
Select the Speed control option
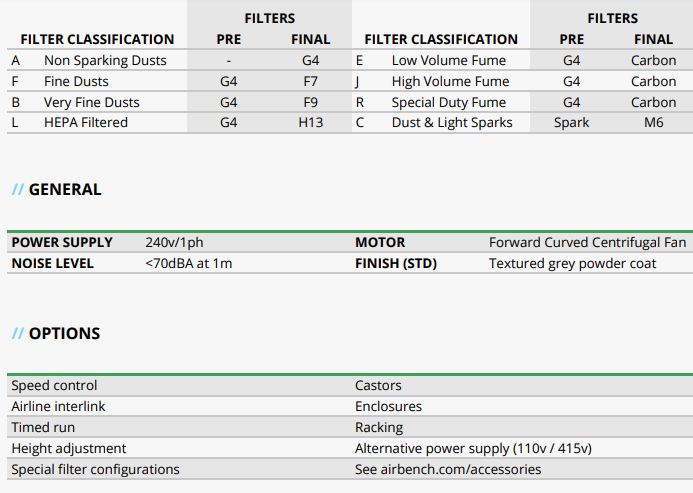click(x=54, y=385)
